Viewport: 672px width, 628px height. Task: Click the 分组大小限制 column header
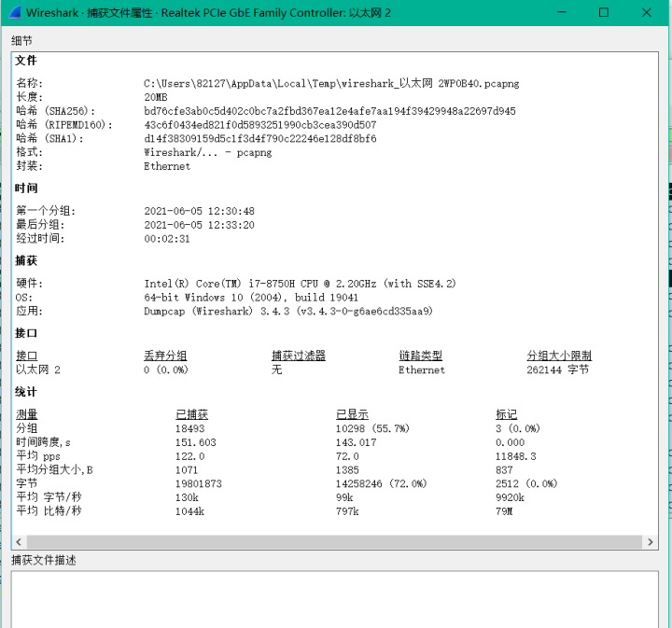[x=559, y=356]
